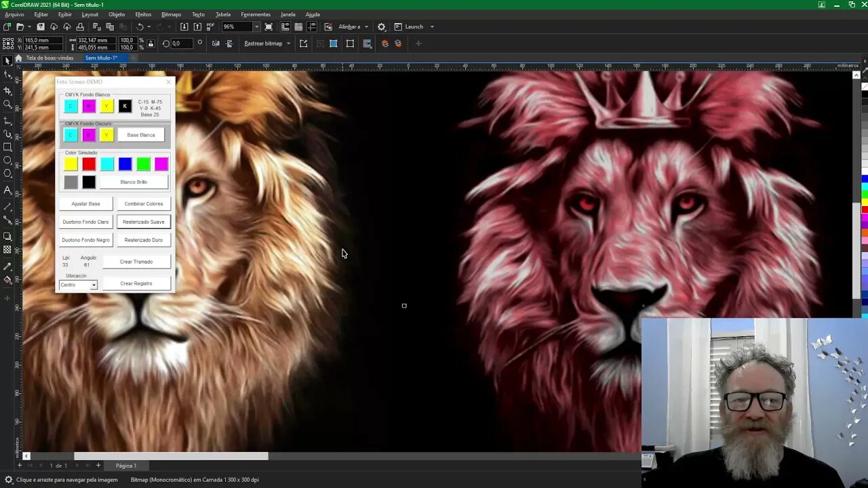The height and width of the screenshot is (488, 868).
Task: Open the Arquivo menu
Action: point(14,14)
